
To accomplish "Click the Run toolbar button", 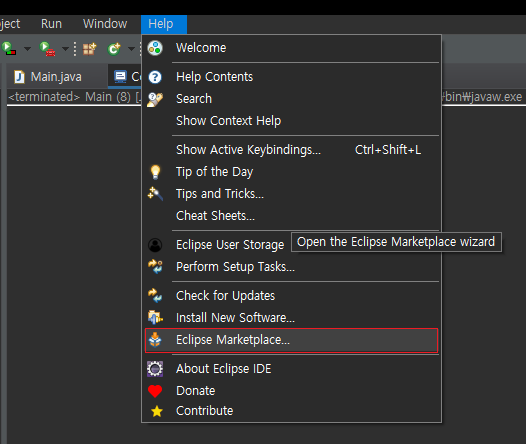I will coord(9,49).
